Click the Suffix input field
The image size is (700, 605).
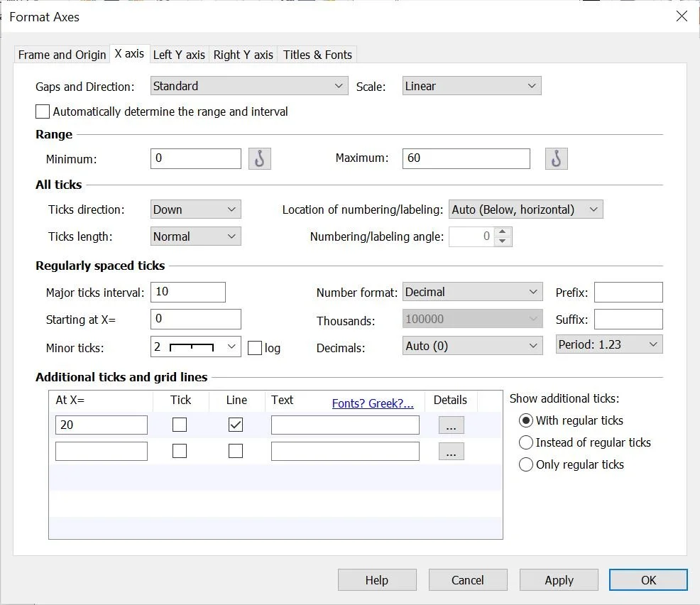628,319
